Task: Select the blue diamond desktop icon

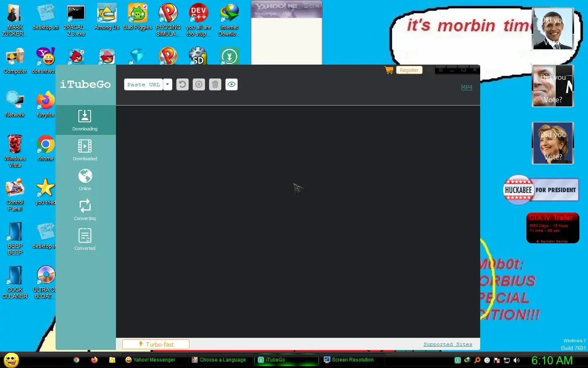Action: coord(137,56)
